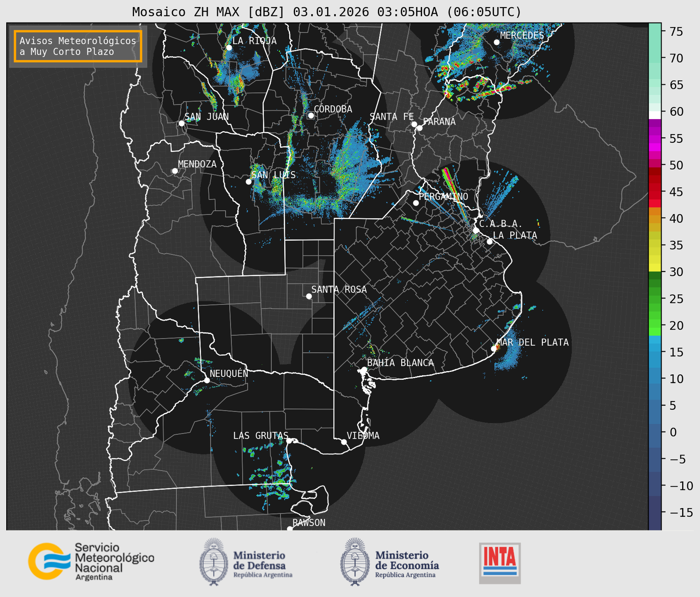Click the 30 dBZ scale value

pos(676,272)
